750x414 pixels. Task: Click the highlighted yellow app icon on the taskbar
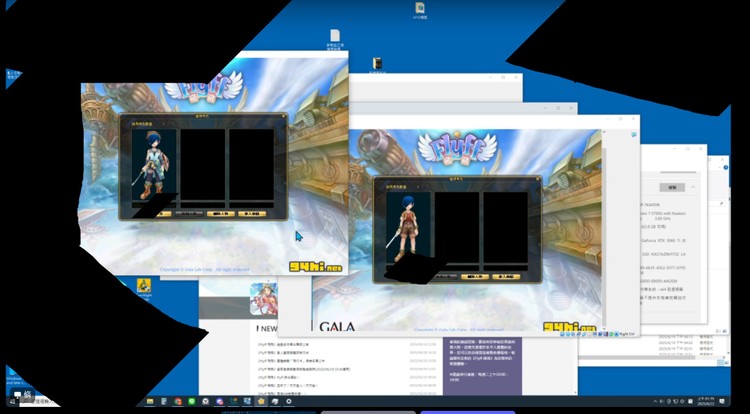(x=261, y=401)
